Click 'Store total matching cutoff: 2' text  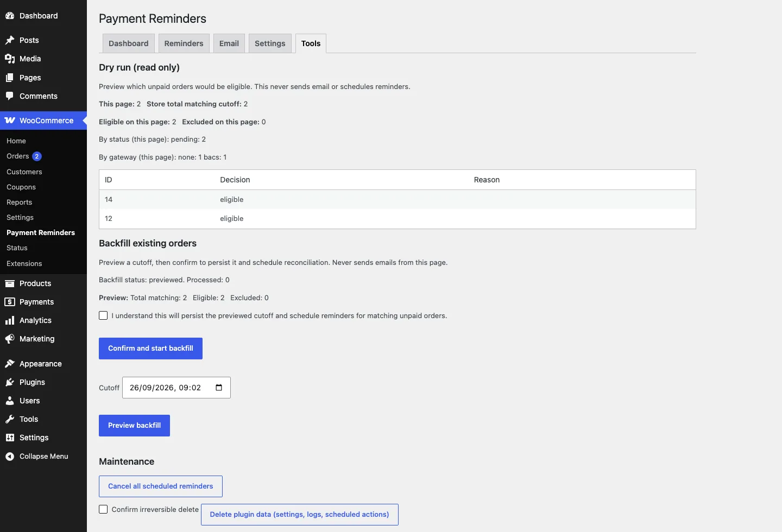coord(197,104)
